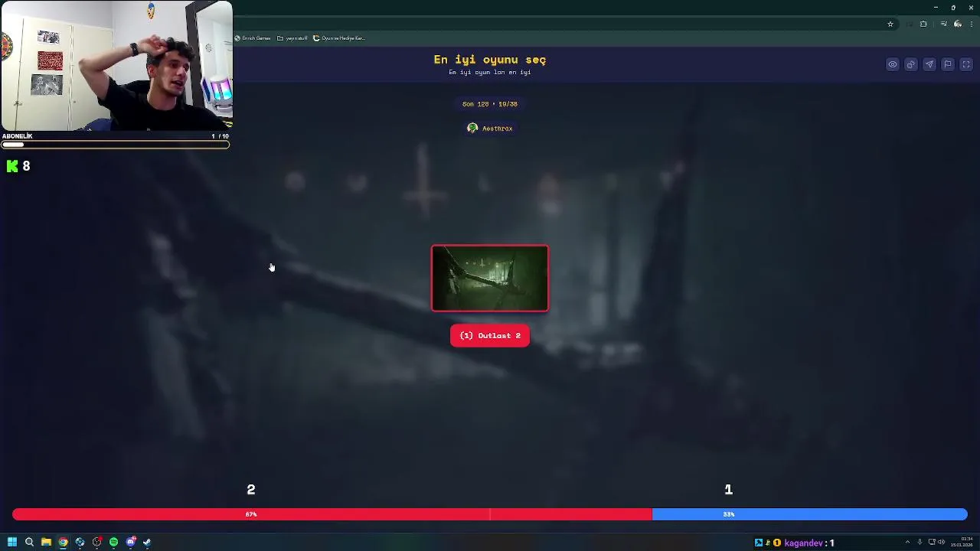Open the browser extensions puzzle icon
980x551 pixels.
tap(923, 24)
